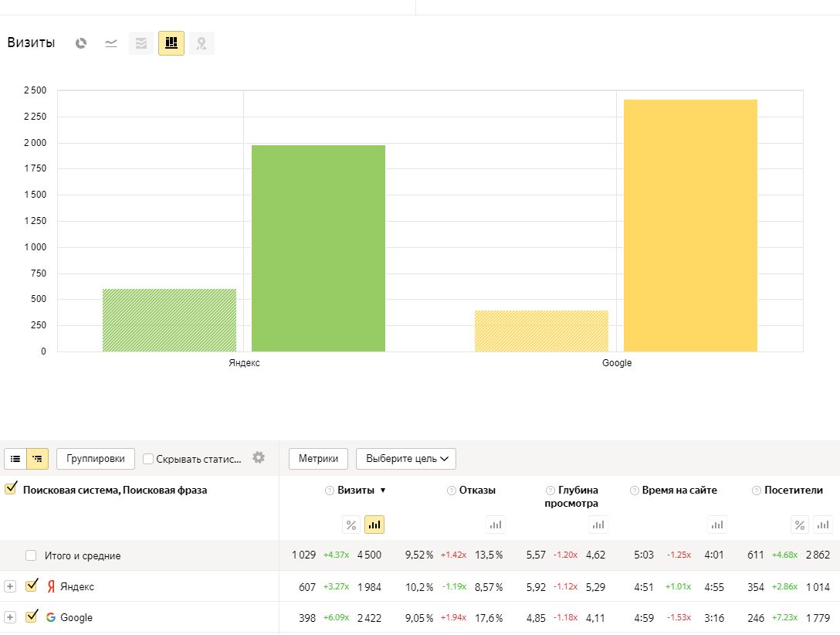Toggle chart icon under Визиты column
Viewport: 840px width, 635px height.
coord(374,525)
